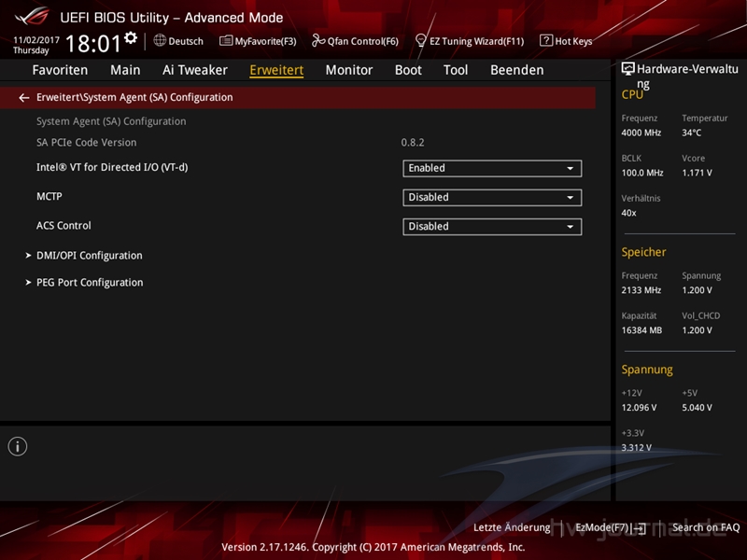Click the Qfan Control fan icon
Viewport: 747px width, 560px height.
click(318, 40)
